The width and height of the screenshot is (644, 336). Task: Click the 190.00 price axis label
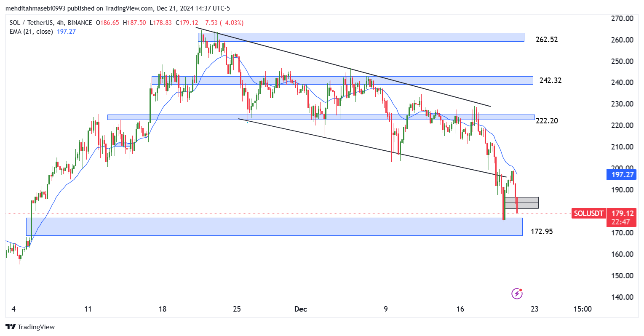pyautogui.click(x=622, y=190)
